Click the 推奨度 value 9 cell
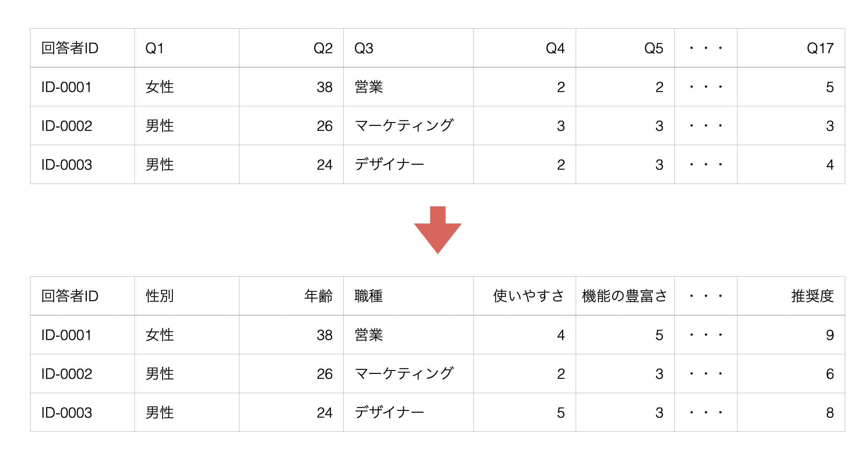Image resolution: width=868 pixels, height=454 pixels. [x=791, y=335]
